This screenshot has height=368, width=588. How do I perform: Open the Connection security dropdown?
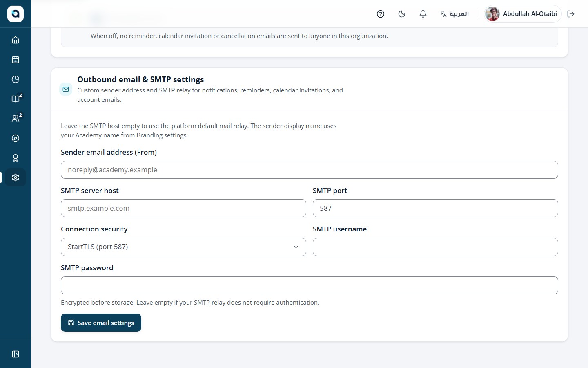pyautogui.click(x=183, y=247)
